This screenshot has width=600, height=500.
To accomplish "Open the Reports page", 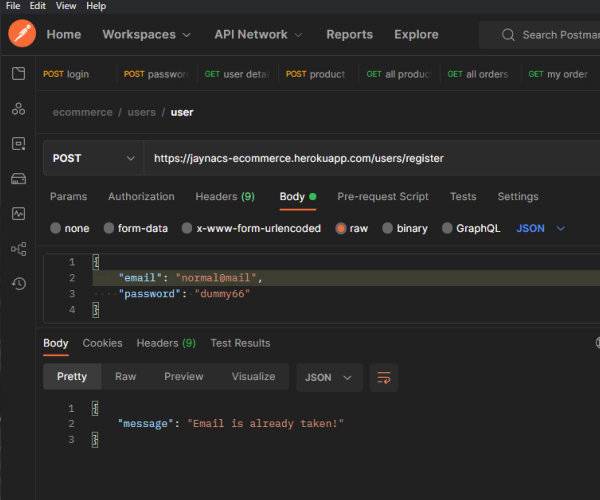I will 349,34.
